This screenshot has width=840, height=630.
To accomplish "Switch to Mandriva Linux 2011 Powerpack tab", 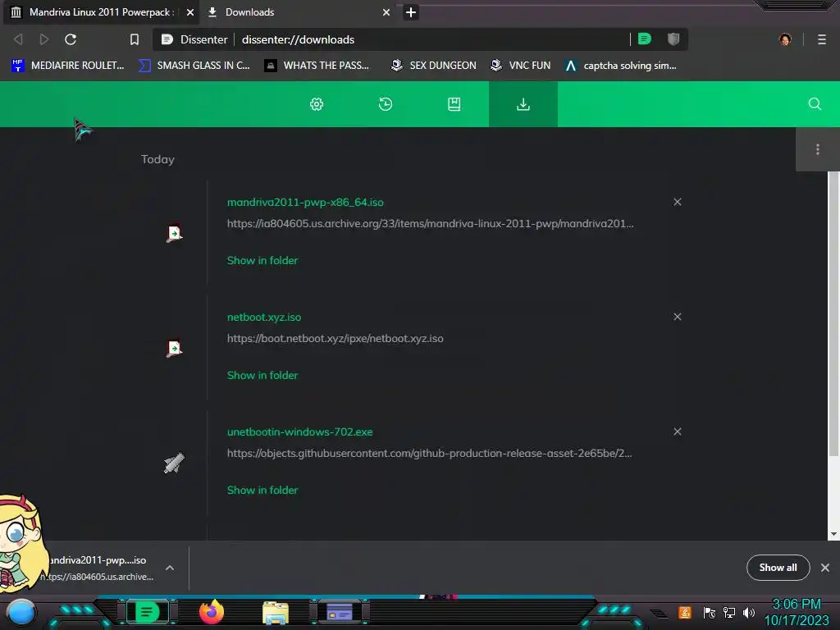I will [99, 11].
